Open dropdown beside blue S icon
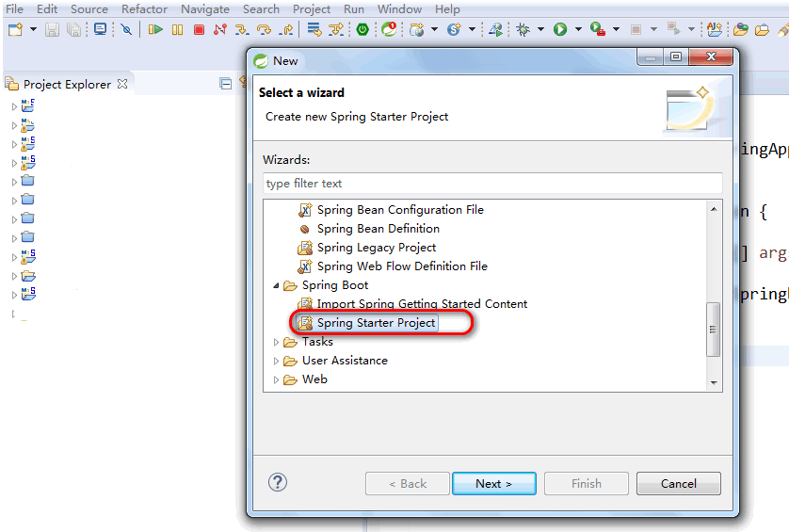This screenshot has width=789, height=532. click(472, 29)
